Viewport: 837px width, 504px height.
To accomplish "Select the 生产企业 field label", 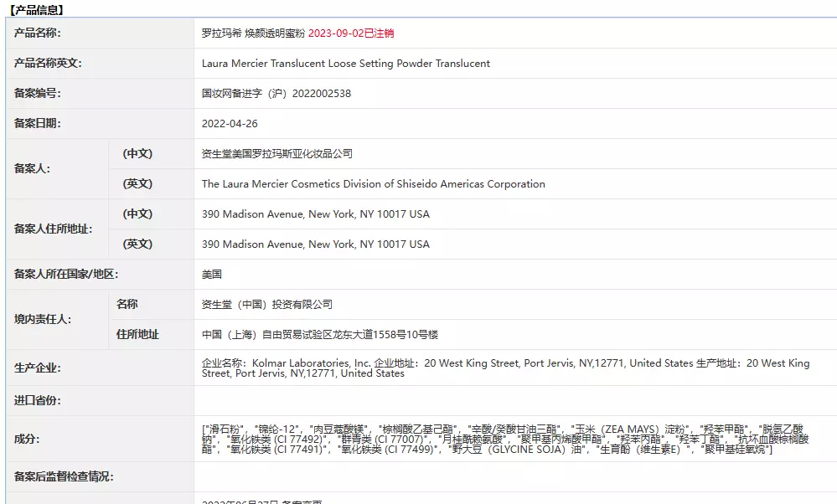I will (38, 368).
